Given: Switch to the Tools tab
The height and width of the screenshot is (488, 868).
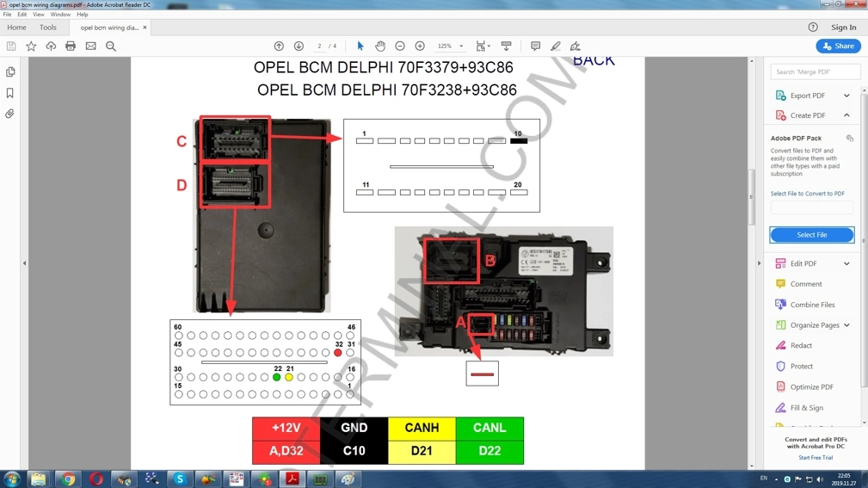Looking at the screenshot, I should (48, 28).
